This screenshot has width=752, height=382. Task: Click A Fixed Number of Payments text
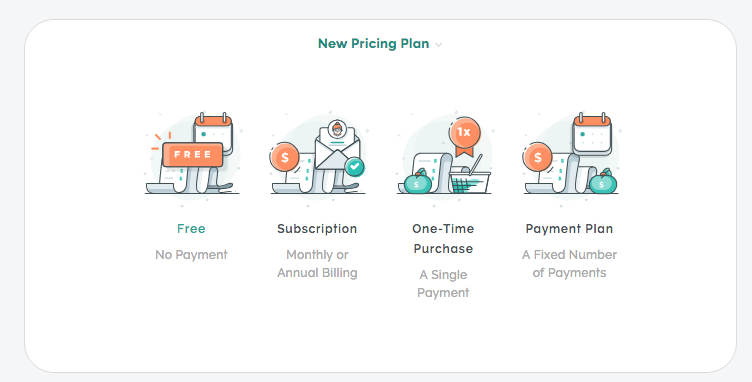[569, 264]
